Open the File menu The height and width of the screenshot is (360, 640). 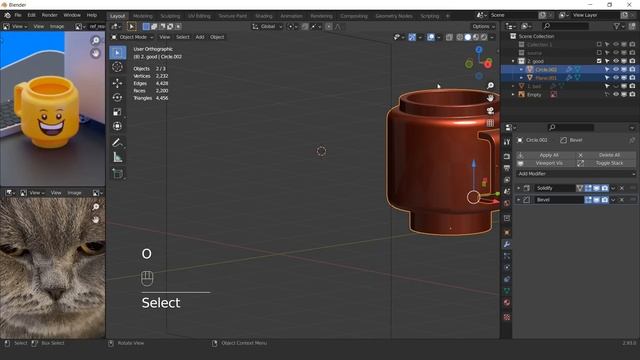(18, 15)
